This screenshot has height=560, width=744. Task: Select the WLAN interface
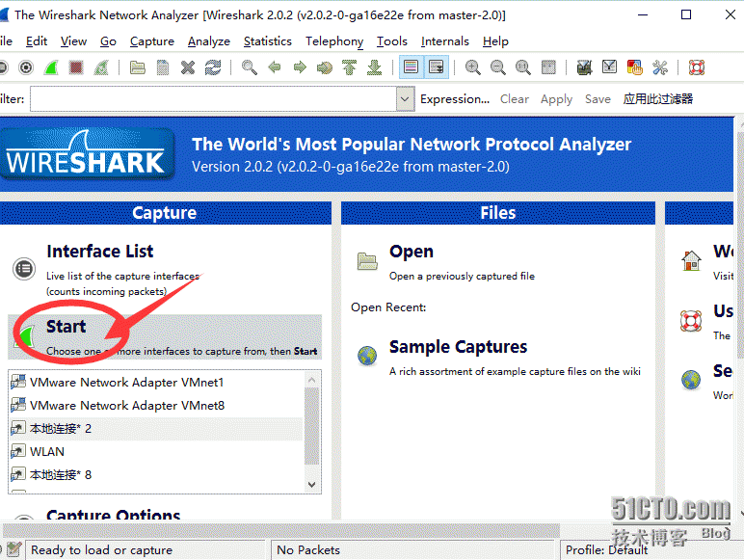(155, 451)
